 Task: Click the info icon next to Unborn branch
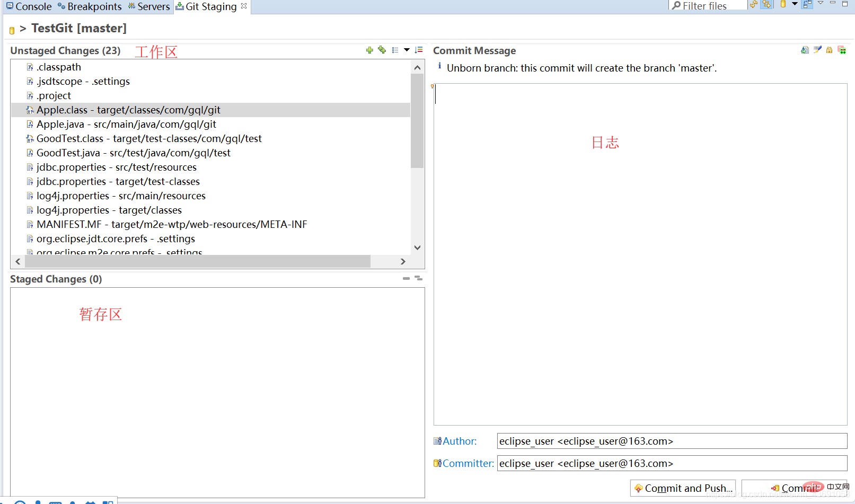point(439,66)
